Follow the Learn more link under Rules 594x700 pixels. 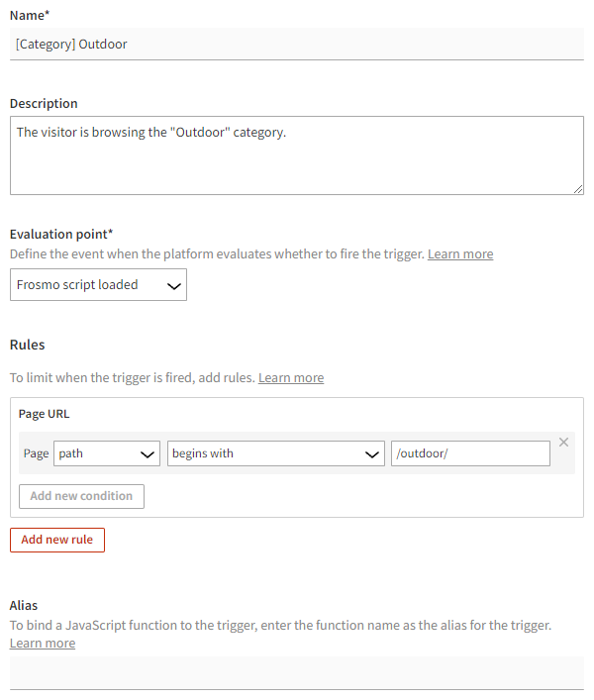click(291, 378)
